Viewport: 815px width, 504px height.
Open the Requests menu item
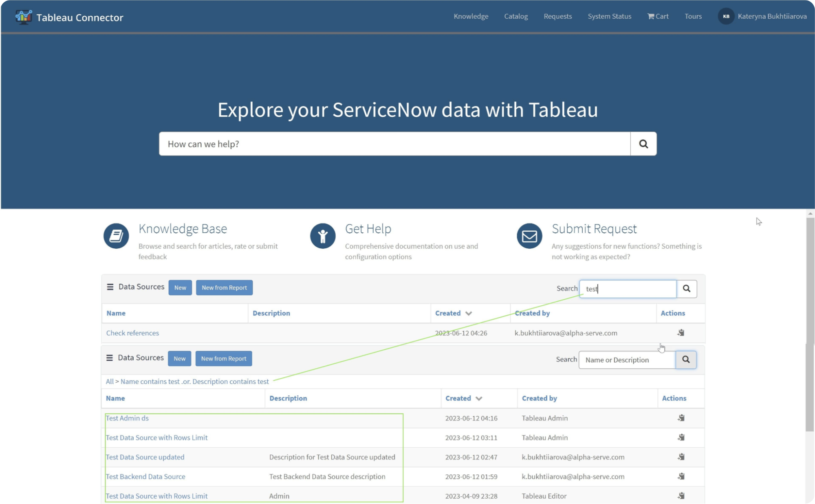[x=558, y=16]
